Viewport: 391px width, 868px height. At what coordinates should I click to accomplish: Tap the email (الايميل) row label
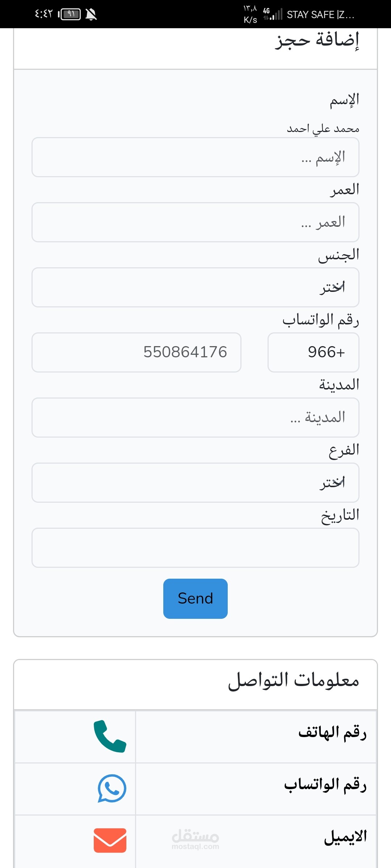[x=345, y=837]
